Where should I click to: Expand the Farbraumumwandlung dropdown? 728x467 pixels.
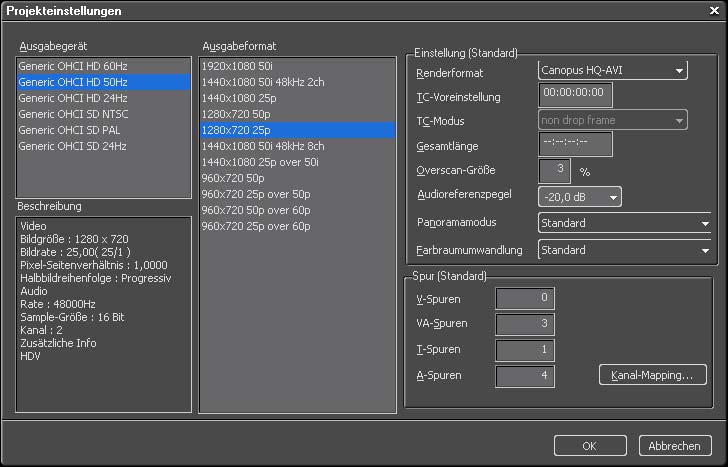[x=624, y=249]
